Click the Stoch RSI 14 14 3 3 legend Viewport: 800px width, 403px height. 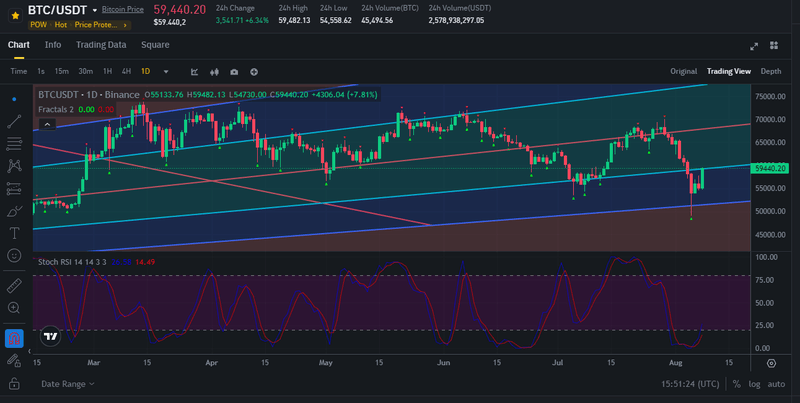(x=73, y=262)
